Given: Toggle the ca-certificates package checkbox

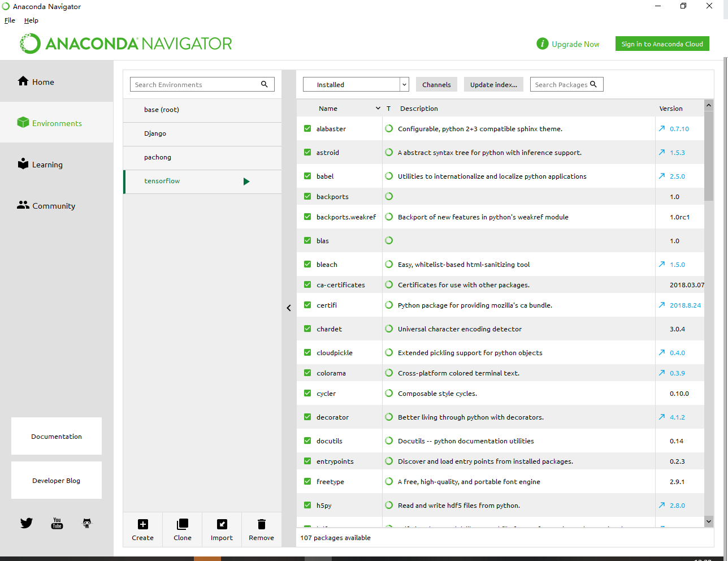Looking at the screenshot, I should point(307,284).
